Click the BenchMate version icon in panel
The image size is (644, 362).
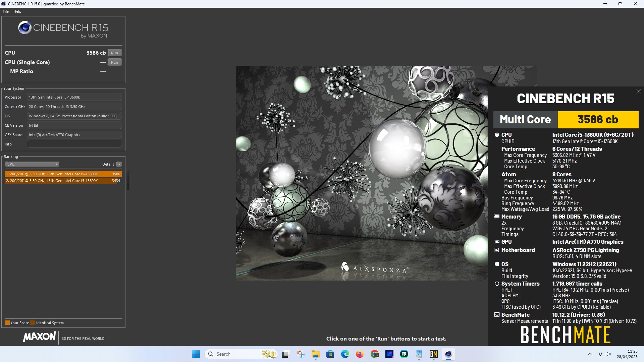click(x=497, y=315)
